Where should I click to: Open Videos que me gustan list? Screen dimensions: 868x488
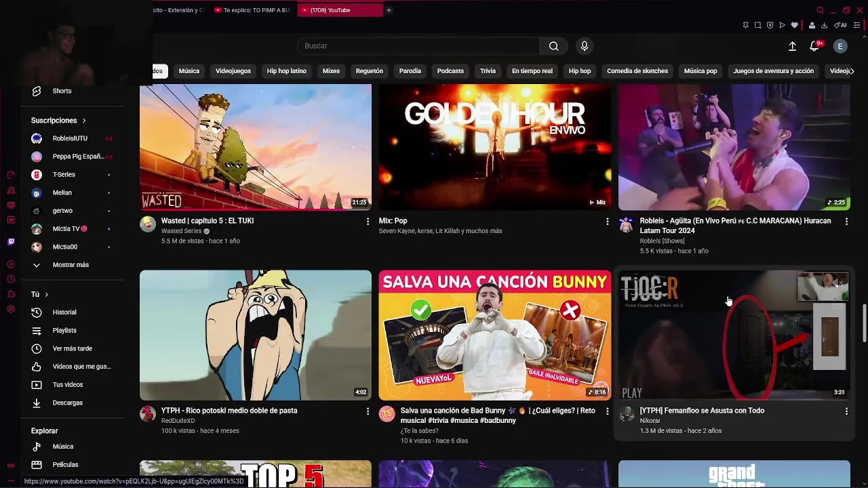pos(73,367)
